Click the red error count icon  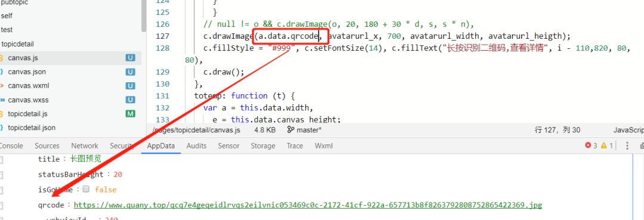588,145
